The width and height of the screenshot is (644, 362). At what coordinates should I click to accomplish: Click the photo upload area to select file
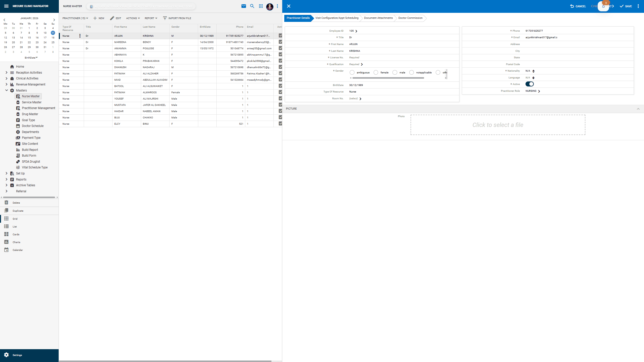point(498,125)
